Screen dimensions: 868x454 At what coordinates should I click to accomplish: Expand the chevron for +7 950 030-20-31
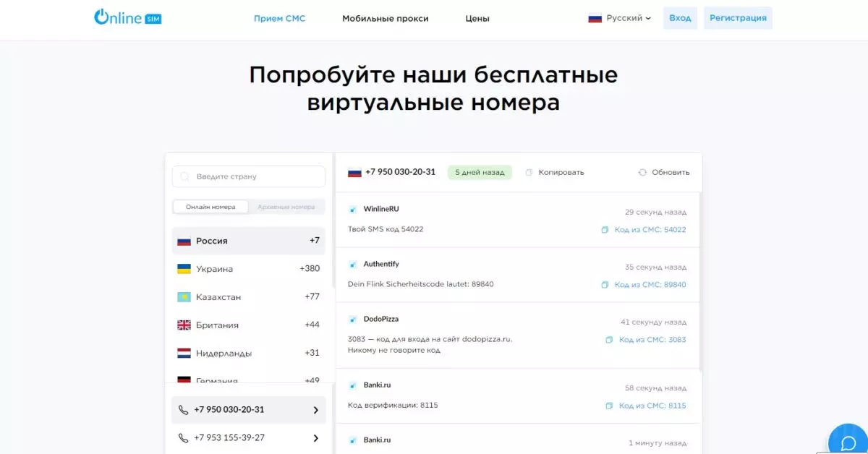tap(315, 410)
